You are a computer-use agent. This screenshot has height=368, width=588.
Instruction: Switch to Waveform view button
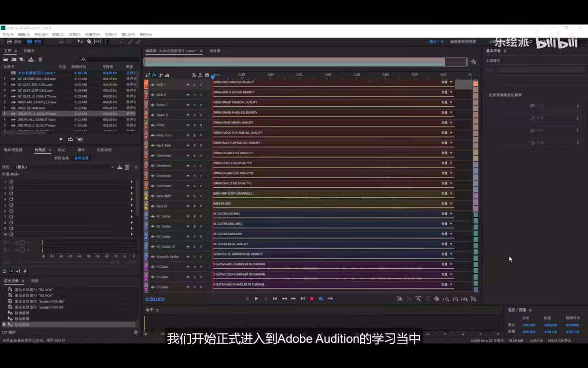(x=14, y=42)
